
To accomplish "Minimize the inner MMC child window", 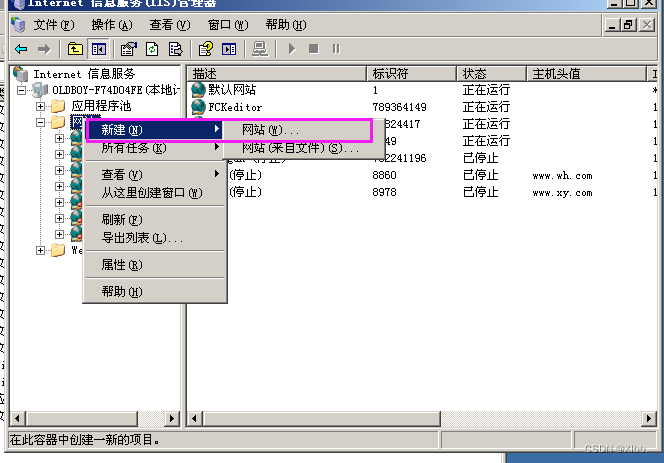I will 611,25.
